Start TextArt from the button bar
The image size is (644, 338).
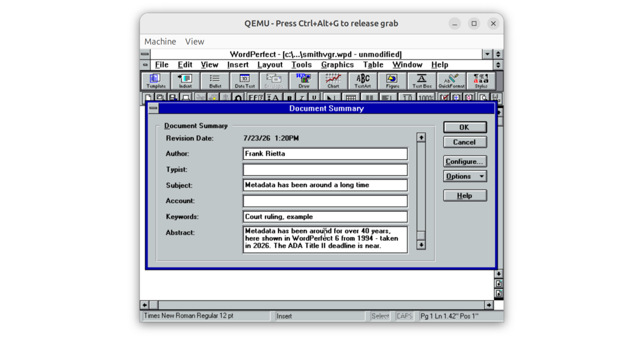coord(363,81)
